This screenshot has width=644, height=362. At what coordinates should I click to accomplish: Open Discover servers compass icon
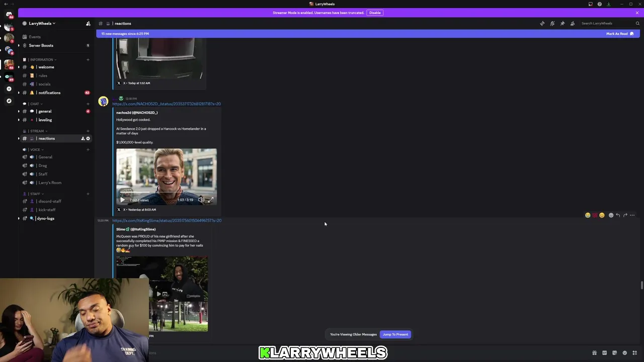(9, 101)
